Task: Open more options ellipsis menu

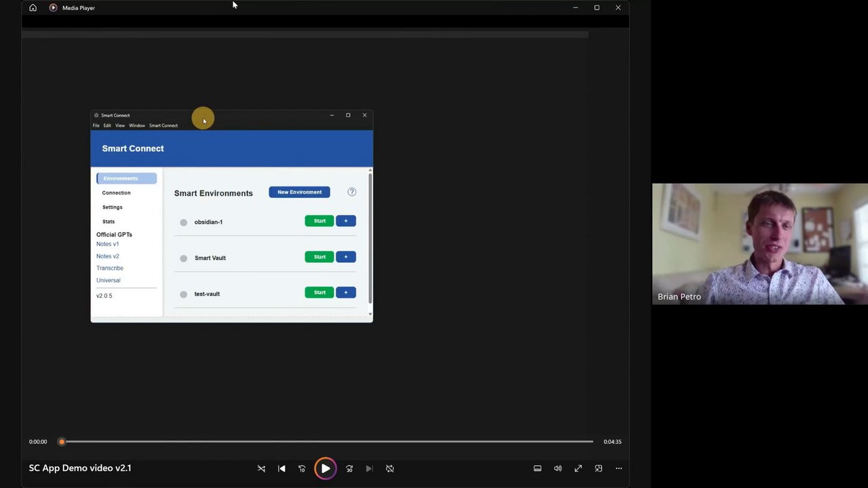Action: [618, 468]
